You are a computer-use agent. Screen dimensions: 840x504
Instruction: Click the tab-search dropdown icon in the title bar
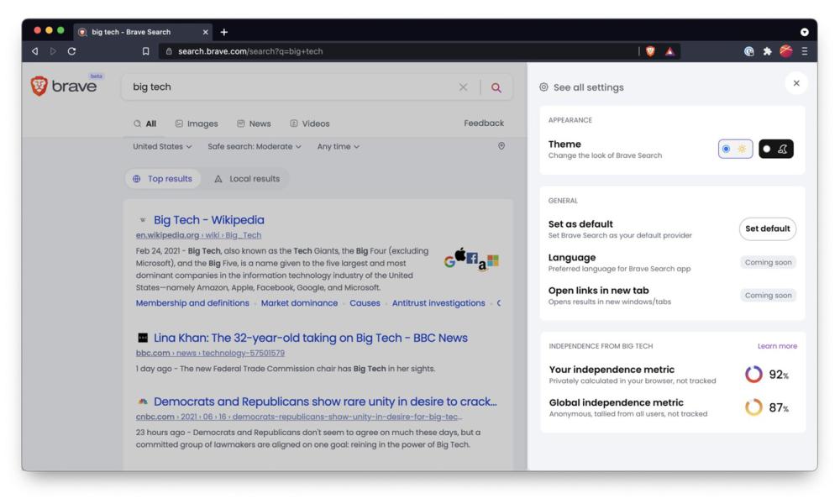click(804, 32)
